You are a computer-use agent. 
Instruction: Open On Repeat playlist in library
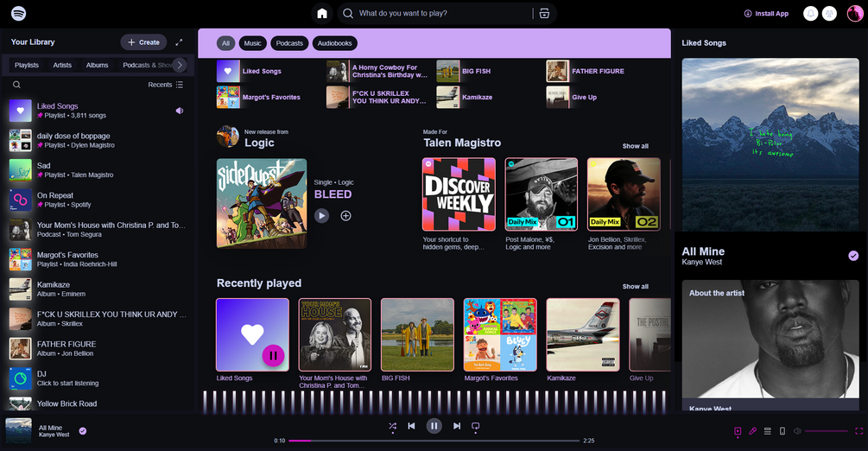pyautogui.click(x=98, y=200)
